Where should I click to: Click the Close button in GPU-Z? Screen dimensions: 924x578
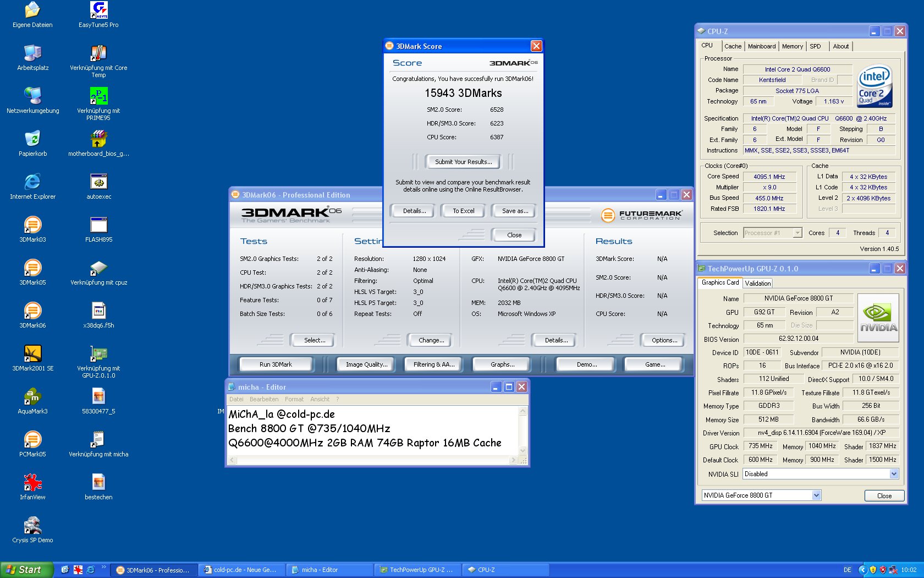(x=884, y=496)
